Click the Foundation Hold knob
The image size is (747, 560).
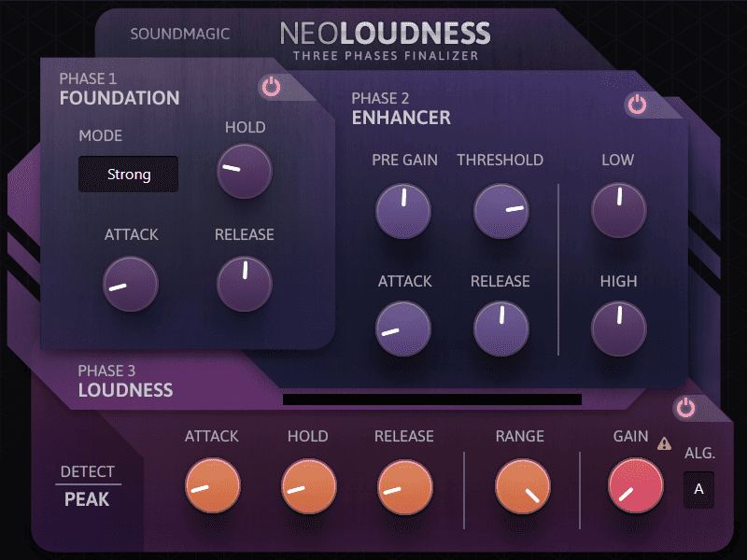[245, 172]
